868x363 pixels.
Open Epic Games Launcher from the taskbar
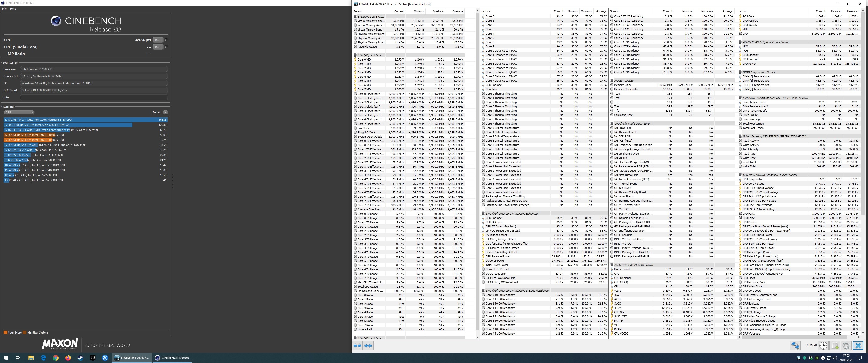[x=93, y=358]
